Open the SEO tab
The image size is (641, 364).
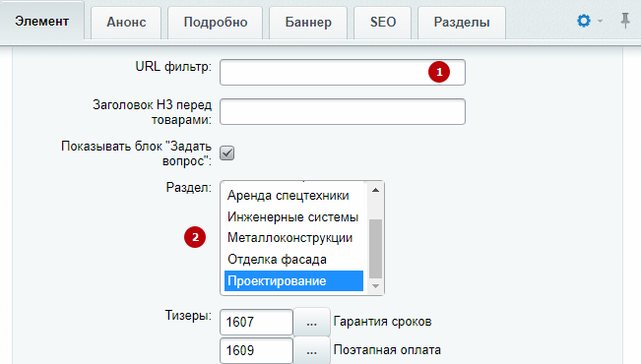[x=383, y=22]
